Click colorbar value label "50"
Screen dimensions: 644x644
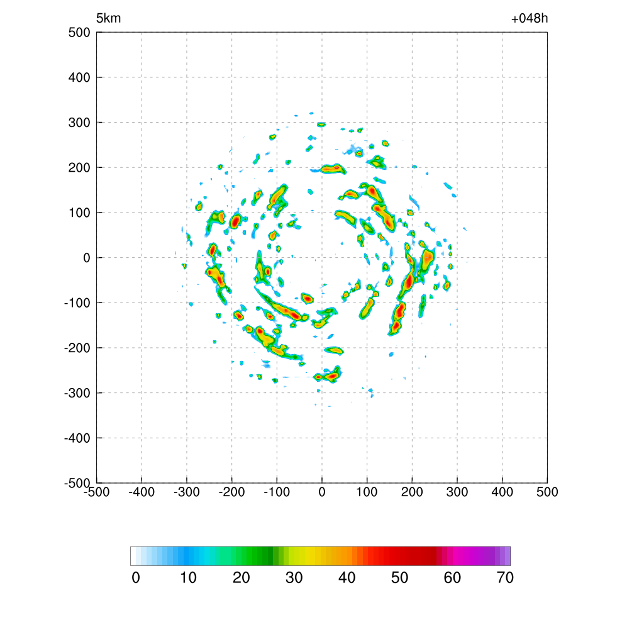click(399, 578)
